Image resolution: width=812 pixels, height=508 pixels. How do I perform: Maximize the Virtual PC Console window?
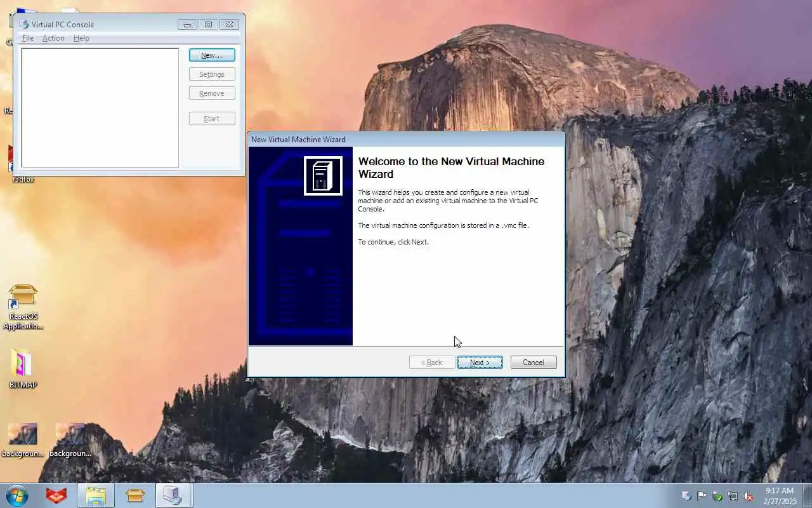[208, 25]
